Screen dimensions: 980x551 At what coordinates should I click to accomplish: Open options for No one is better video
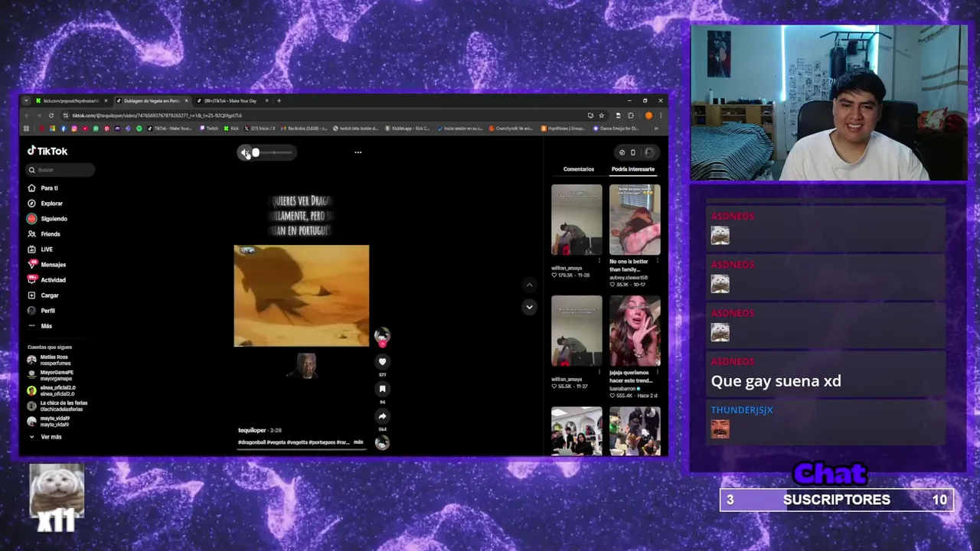tap(657, 260)
